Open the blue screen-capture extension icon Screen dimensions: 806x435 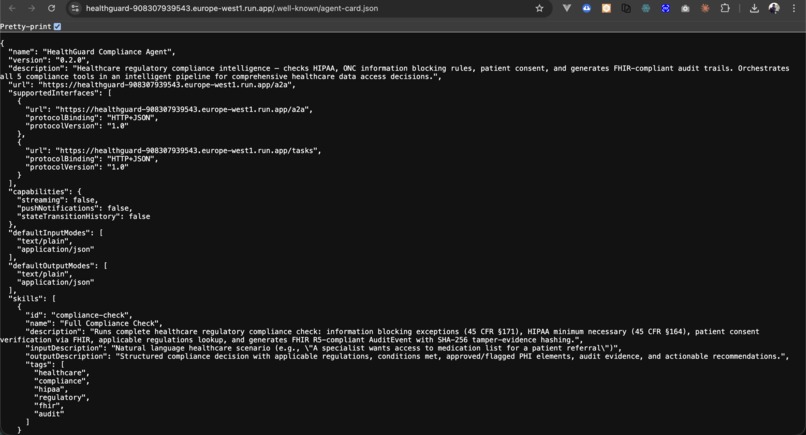coord(666,8)
